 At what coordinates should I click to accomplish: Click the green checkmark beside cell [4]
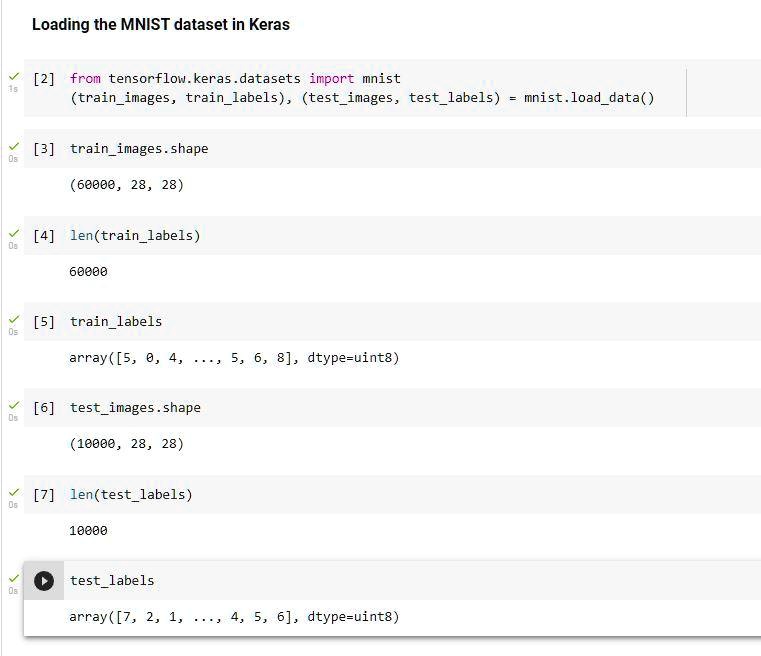(14, 233)
